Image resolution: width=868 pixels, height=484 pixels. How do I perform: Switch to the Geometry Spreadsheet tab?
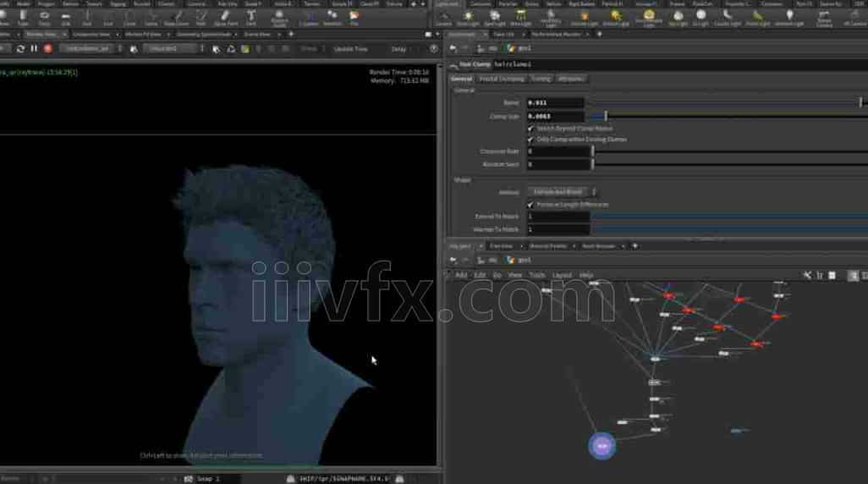click(204, 35)
